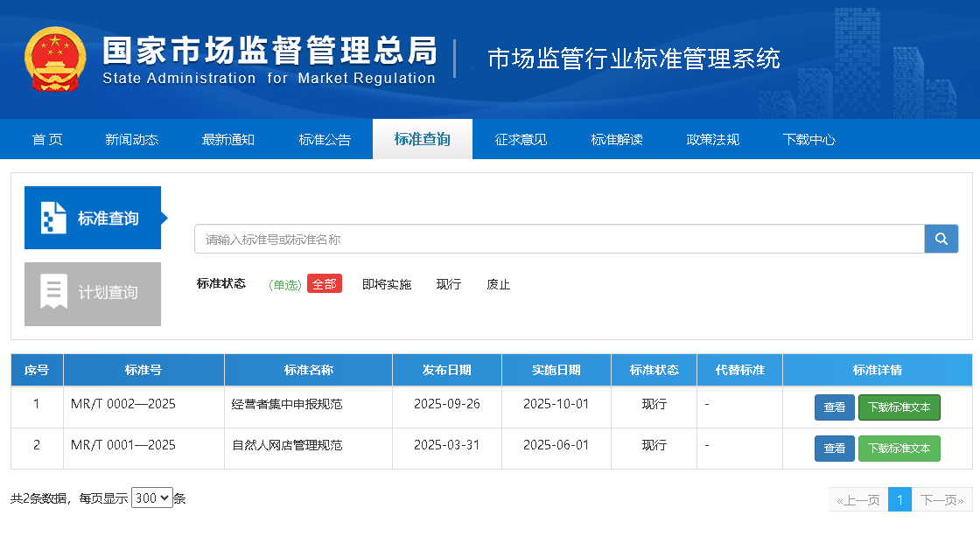This screenshot has height=543, width=980.
Task: Open the 下载中心 menu item
Action: [x=808, y=139]
